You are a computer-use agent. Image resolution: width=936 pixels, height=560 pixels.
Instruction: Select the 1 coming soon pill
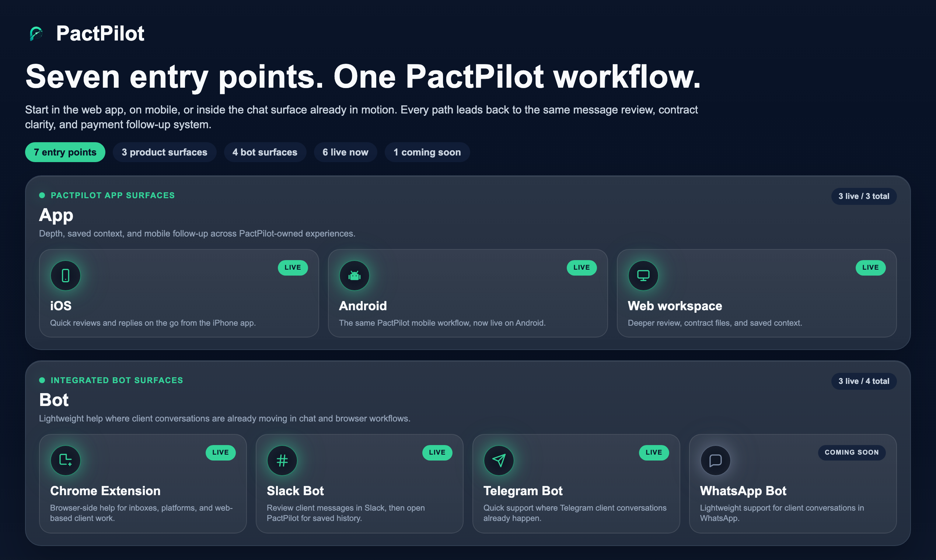click(x=427, y=152)
